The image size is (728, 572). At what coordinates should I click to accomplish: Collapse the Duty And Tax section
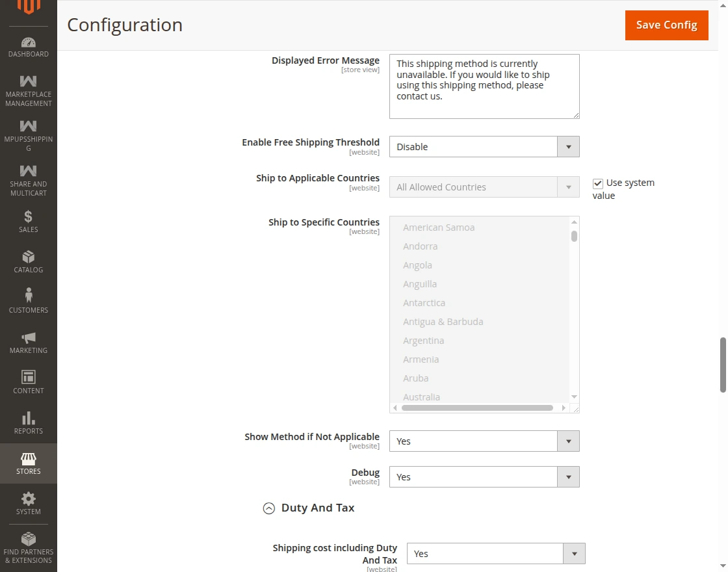[x=269, y=508]
